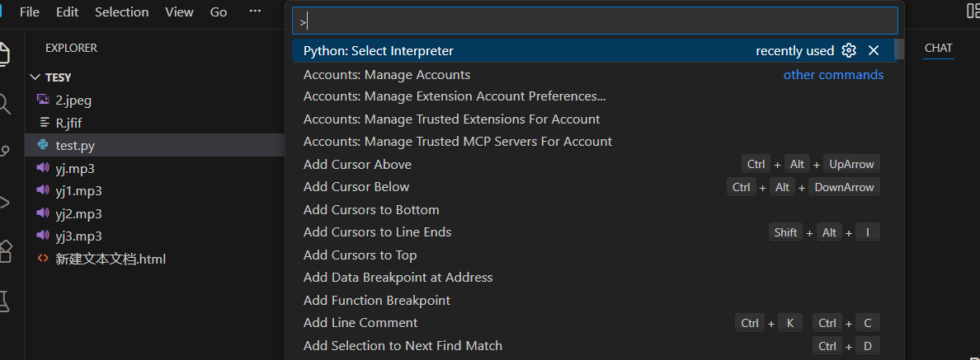Open the Search view icon

point(4,103)
